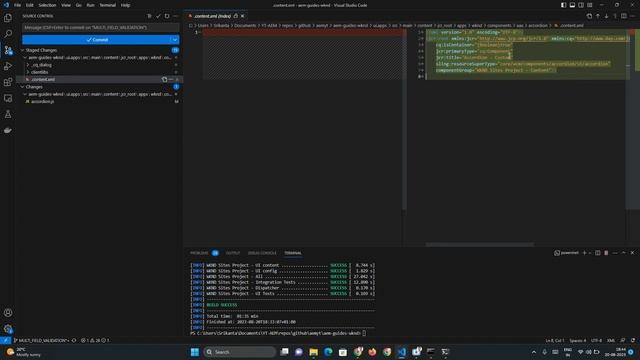Click the Spaces: 4 indentation status item

(578, 340)
